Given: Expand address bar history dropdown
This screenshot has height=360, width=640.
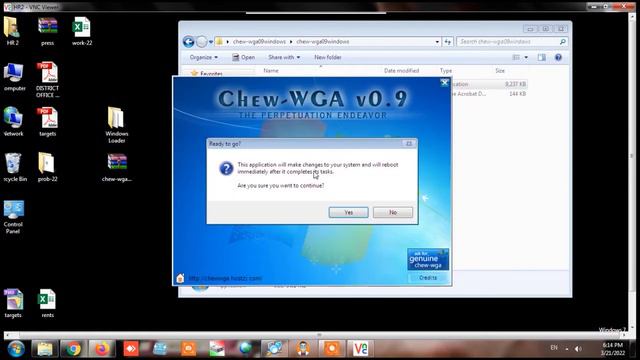Looking at the screenshot, I should [437, 42].
